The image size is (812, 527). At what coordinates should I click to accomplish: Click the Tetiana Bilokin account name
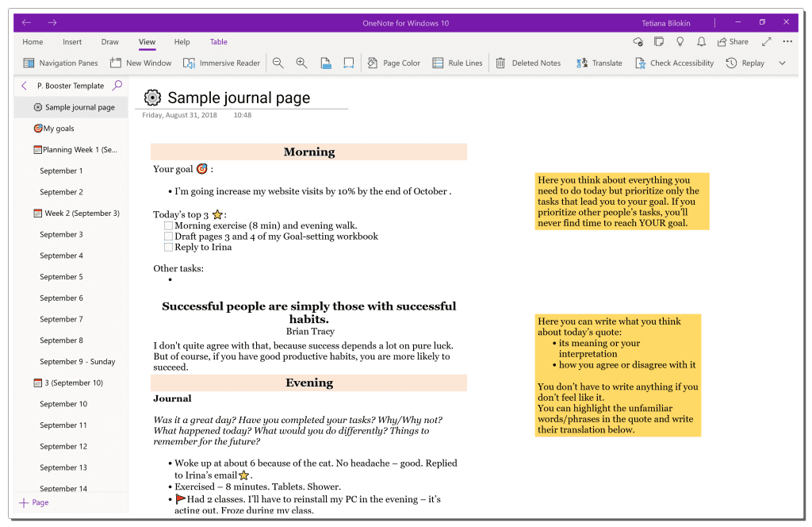(665, 23)
